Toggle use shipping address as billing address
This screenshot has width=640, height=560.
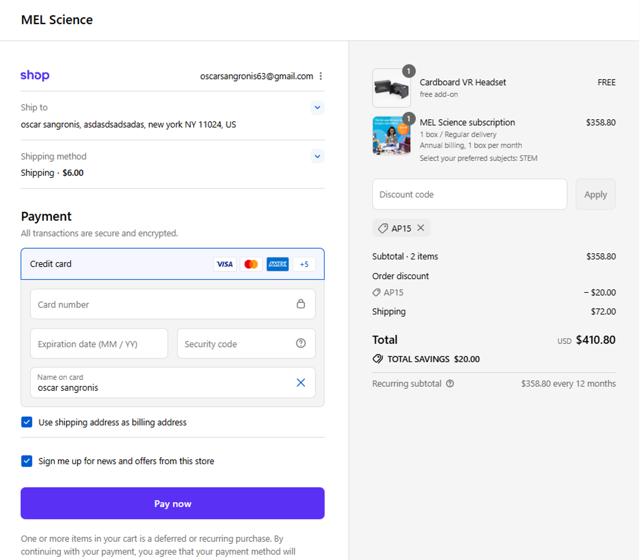pyautogui.click(x=27, y=422)
